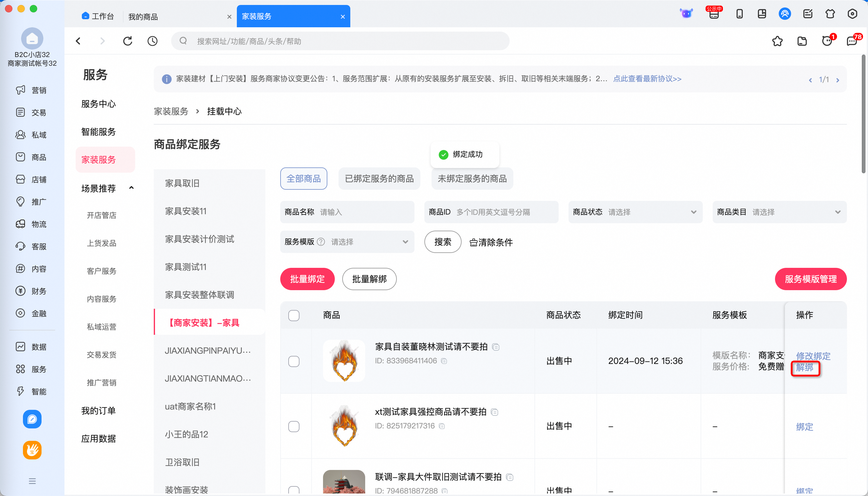Click 绑定 for xt测试家具强控商品
This screenshot has height=496, width=868.
[805, 427]
